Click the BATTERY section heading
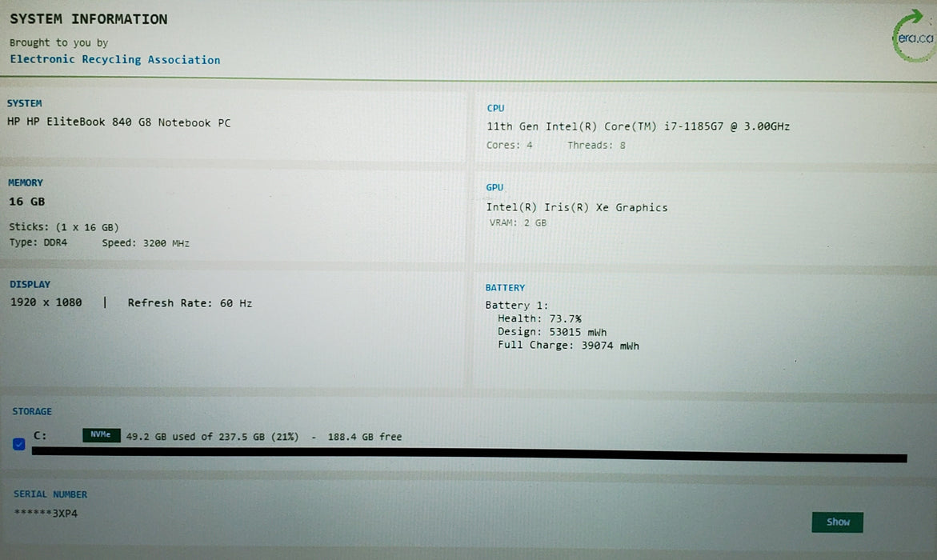This screenshot has width=937, height=560. coord(505,287)
